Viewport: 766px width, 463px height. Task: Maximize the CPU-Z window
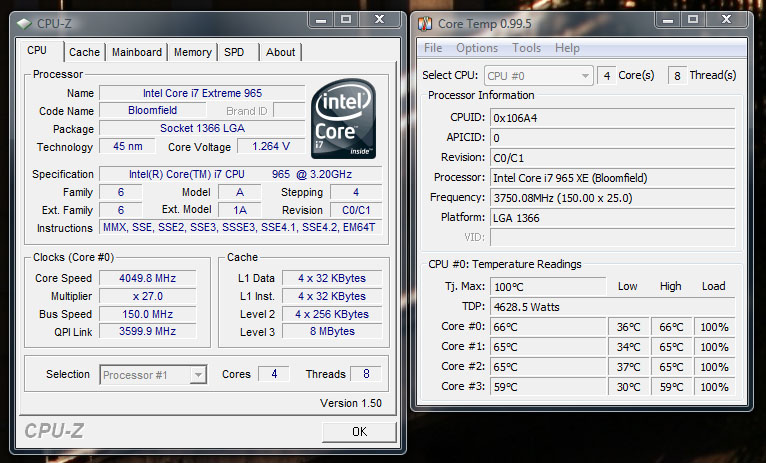[x=346, y=20]
